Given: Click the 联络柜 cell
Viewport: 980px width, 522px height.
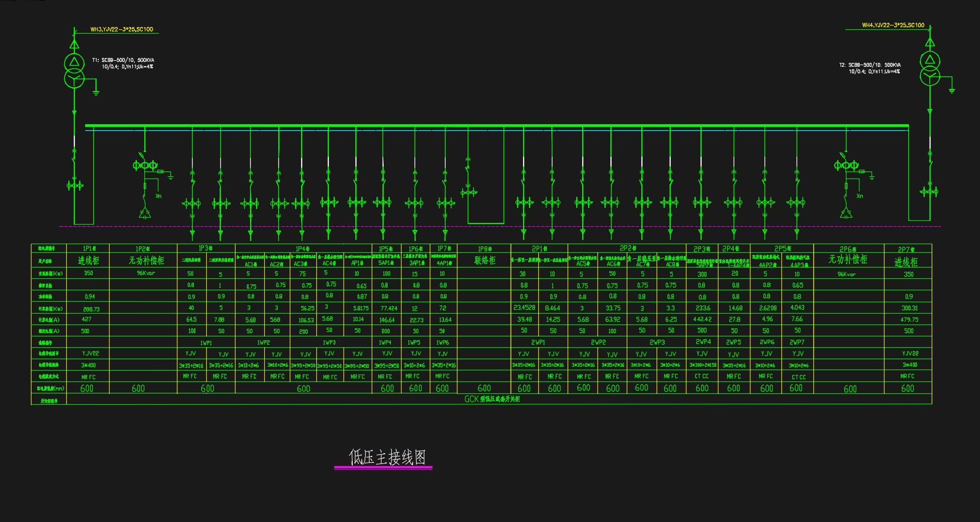Looking at the screenshot, I should tap(485, 260).
